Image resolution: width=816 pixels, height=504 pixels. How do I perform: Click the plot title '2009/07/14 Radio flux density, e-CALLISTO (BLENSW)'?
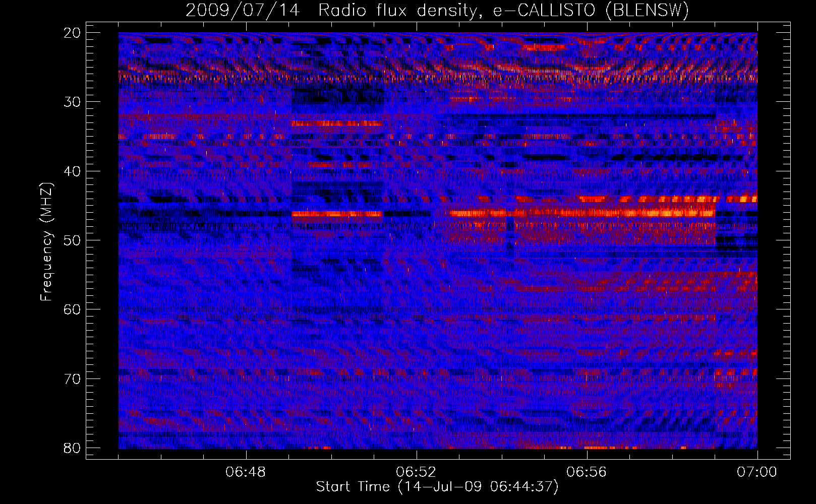click(x=437, y=11)
